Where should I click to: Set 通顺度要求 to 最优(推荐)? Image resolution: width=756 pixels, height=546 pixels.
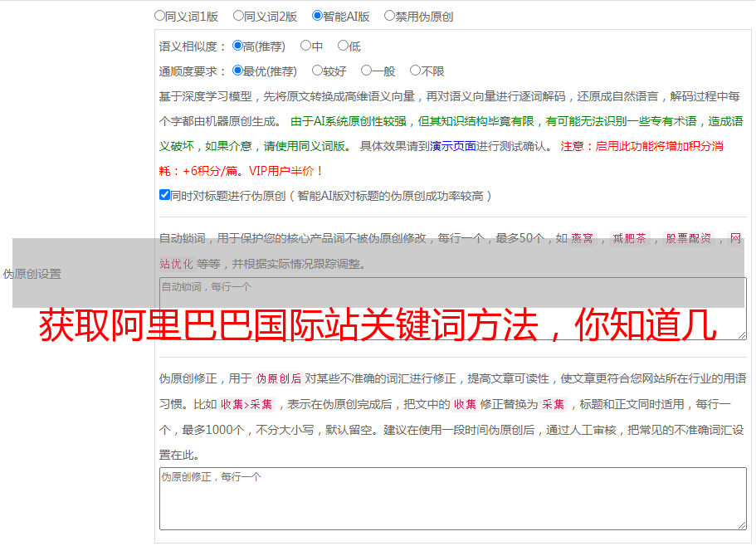237,71
